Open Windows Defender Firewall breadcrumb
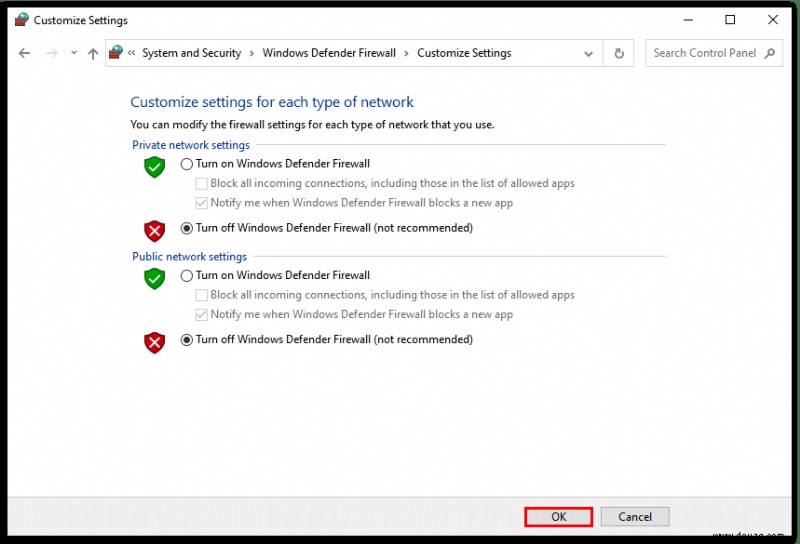 click(329, 53)
